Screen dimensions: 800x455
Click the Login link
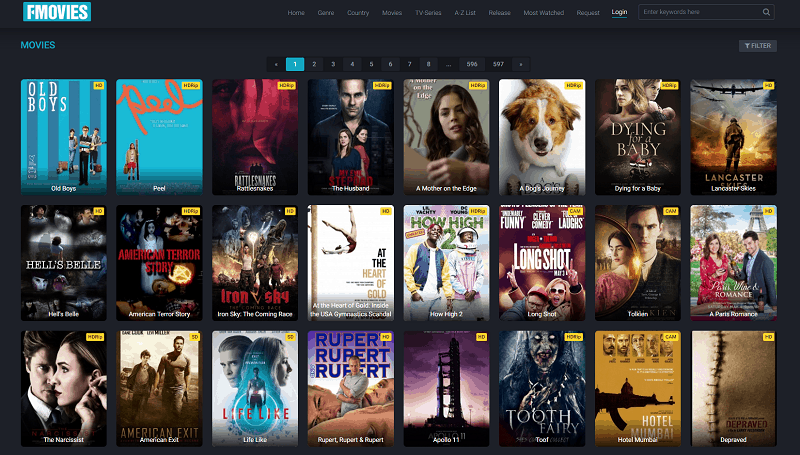point(619,13)
